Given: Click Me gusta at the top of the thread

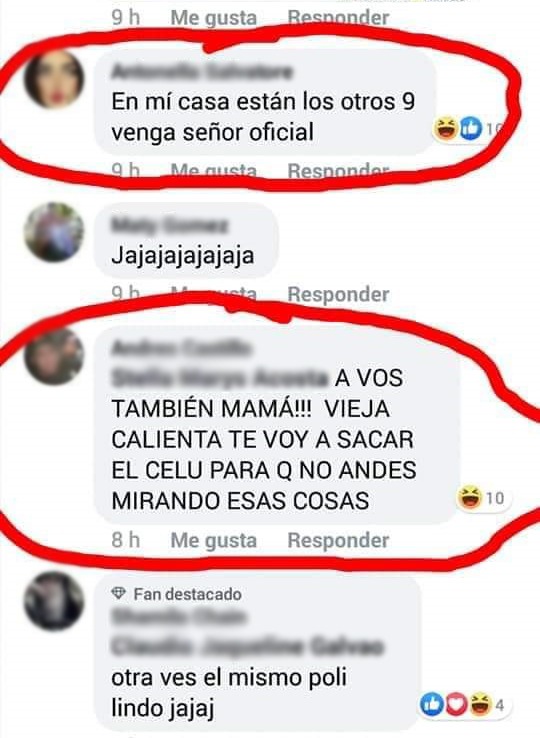Looking at the screenshot, I should pyautogui.click(x=214, y=17).
